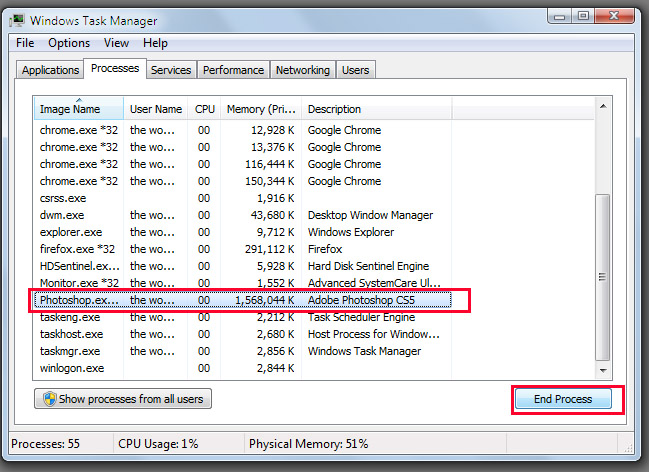Go to the Networking tab
This screenshot has width=649, height=472.
(302, 70)
